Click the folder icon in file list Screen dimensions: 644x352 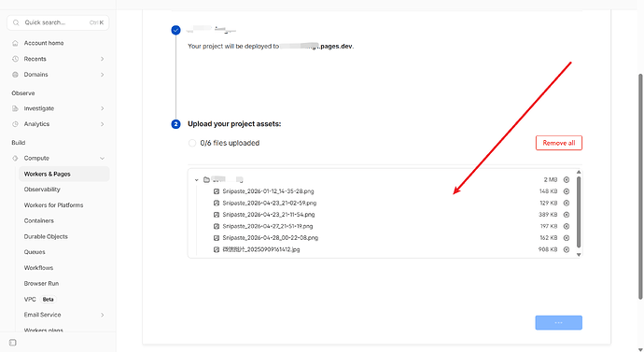(x=206, y=179)
